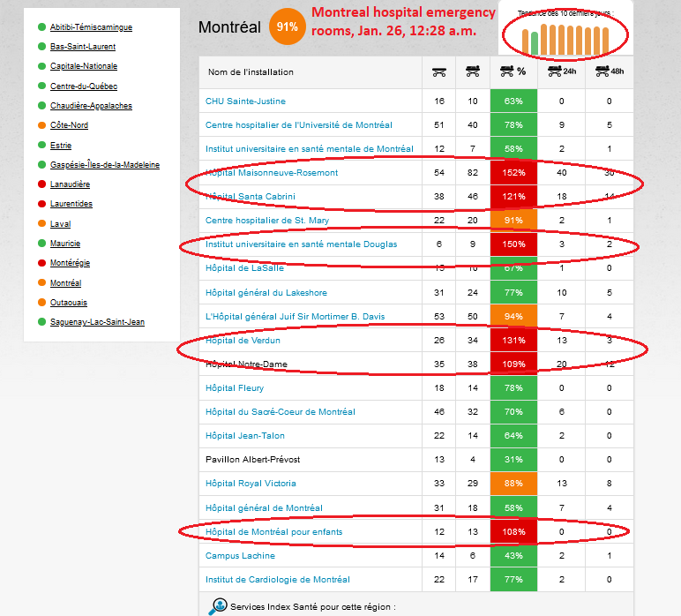Open Hôpital général de Montréal link
681x616 pixels.
click(x=264, y=507)
